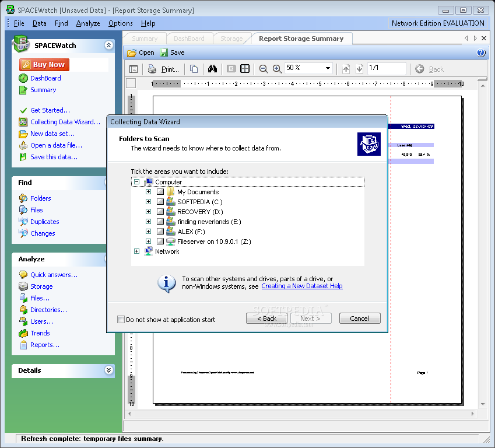Switch to the Storage tab

[x=231, y=38]
